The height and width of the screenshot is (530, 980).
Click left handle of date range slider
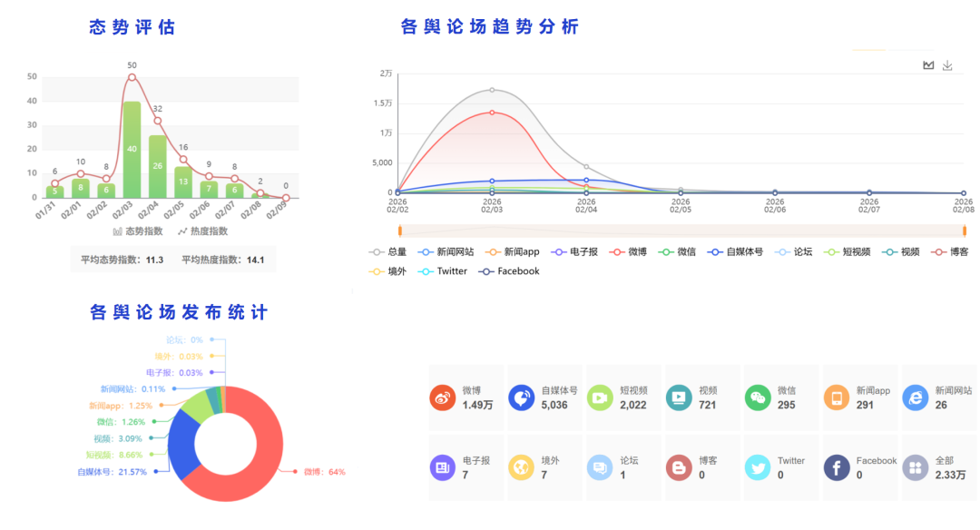point(400,231)
